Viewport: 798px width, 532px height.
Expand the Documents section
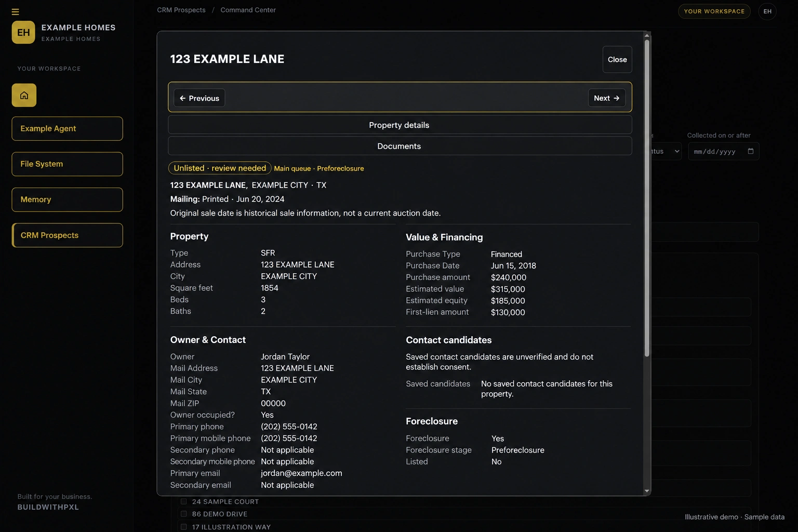[x=400, y=146]
